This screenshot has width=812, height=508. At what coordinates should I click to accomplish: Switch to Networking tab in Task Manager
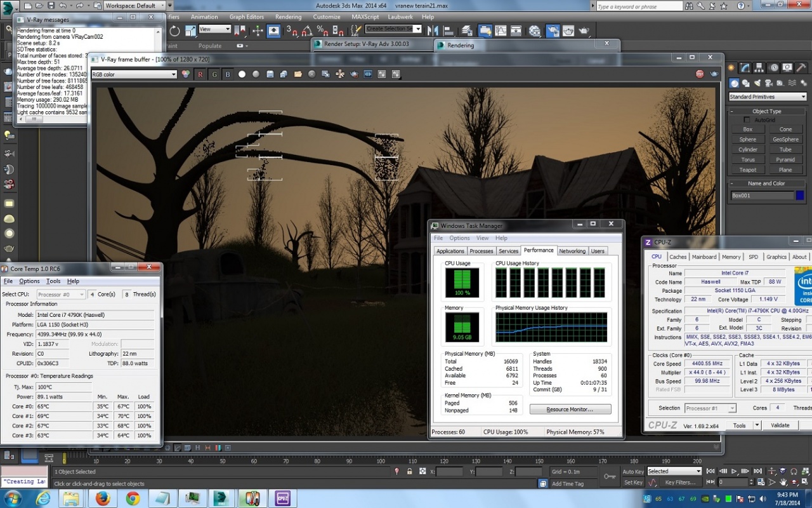pos(572,251)
